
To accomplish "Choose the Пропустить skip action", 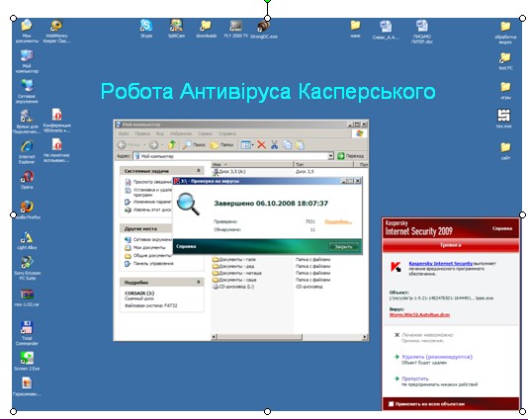I will click(x=415, y=378).
